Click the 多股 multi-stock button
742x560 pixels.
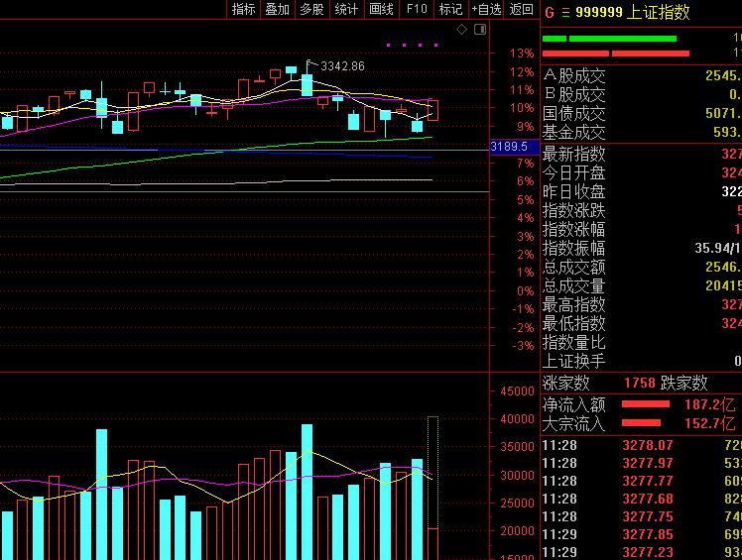point(311,9)
